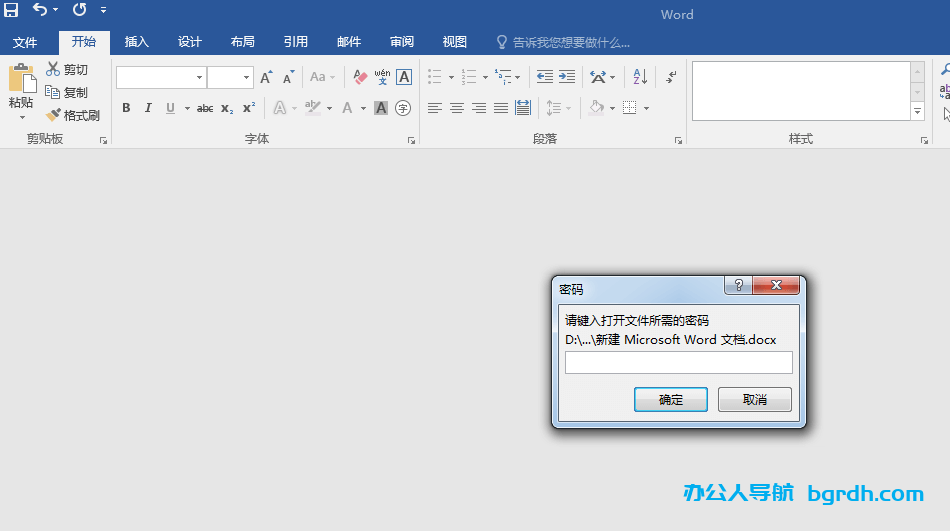950x531 pixels.
Task: Open the Customize Quick Access Toolbar arrow
Action: [104, 10]
